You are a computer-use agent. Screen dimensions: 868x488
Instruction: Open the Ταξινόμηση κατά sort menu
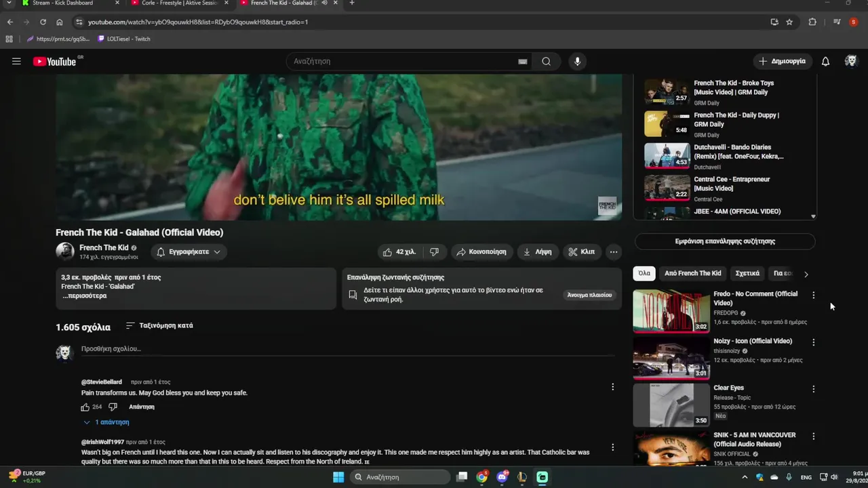[x=159, y=325]
